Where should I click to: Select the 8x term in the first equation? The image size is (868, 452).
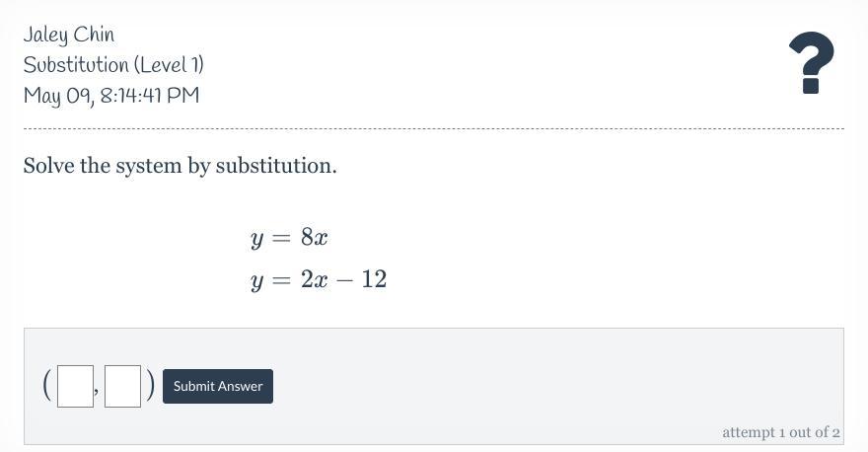coord(314,237)
